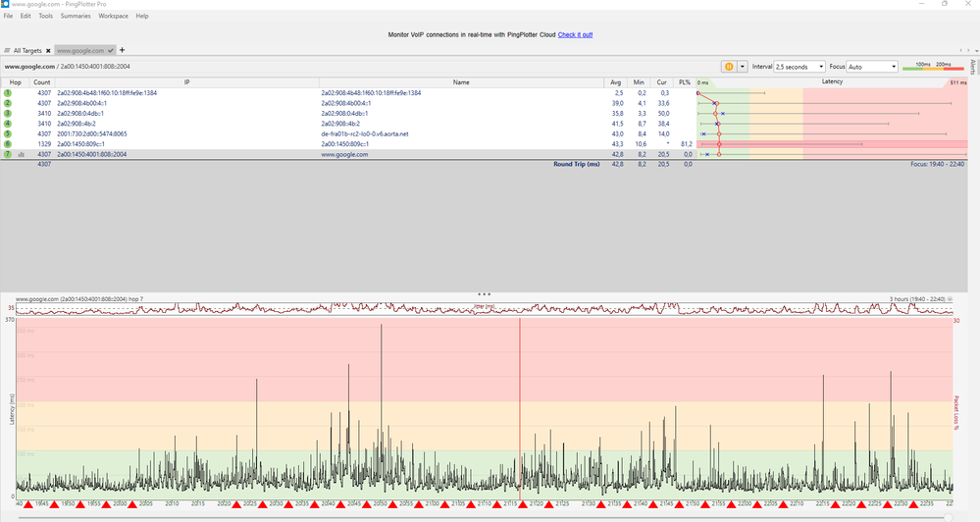
Task: Select IP cell 2001:730:2d00::5474:8065
Action: click(92, 133)
